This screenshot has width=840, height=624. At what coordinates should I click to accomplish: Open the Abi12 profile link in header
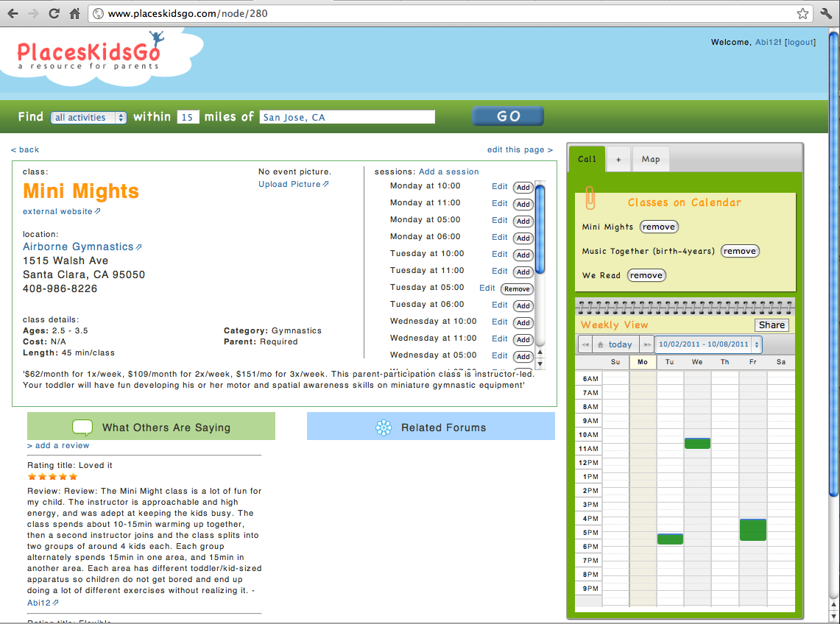click(x=767, y=43)
